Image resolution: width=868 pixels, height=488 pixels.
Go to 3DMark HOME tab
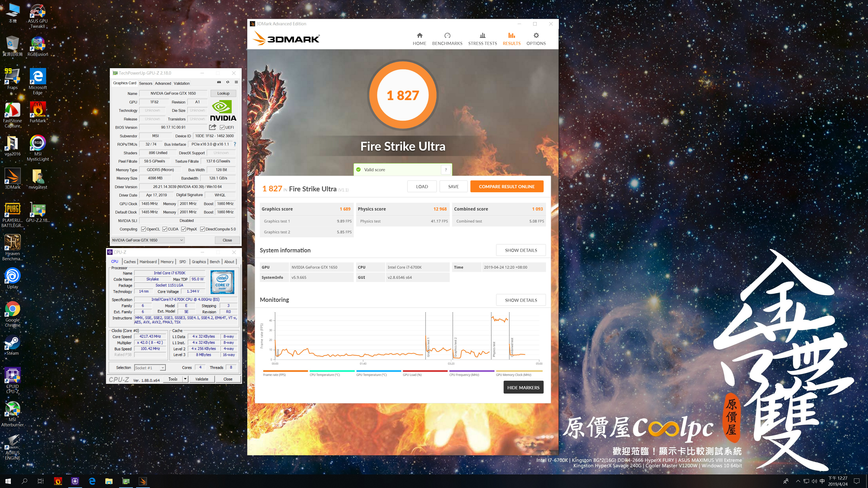420,39
